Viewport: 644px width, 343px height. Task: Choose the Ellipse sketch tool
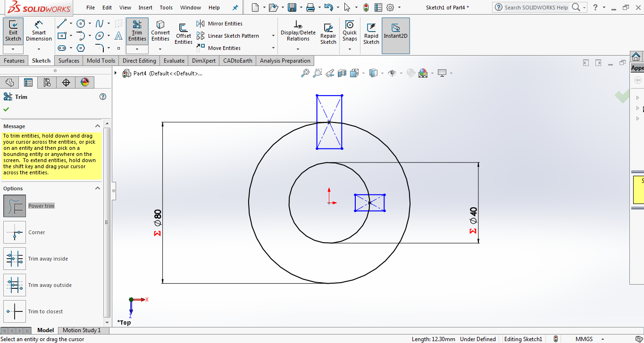[100, 36]
